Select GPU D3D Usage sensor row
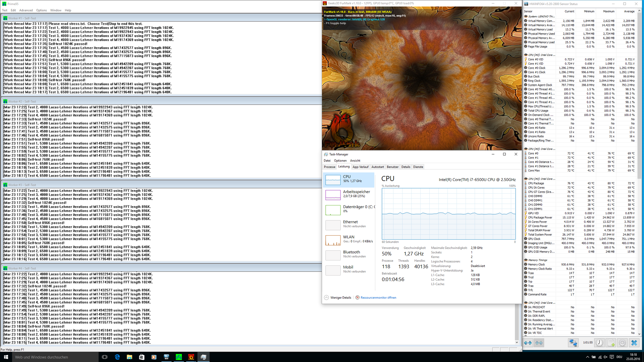The height and width of the screenshot is (362, 644). (x=580, y=247)
